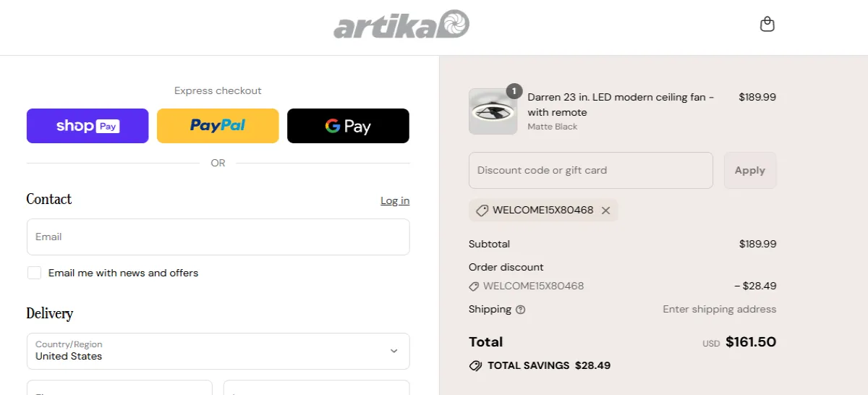868x395 pixels.
Task: Click the shipping help question mark icon
Action: click(x=521, y=310)
